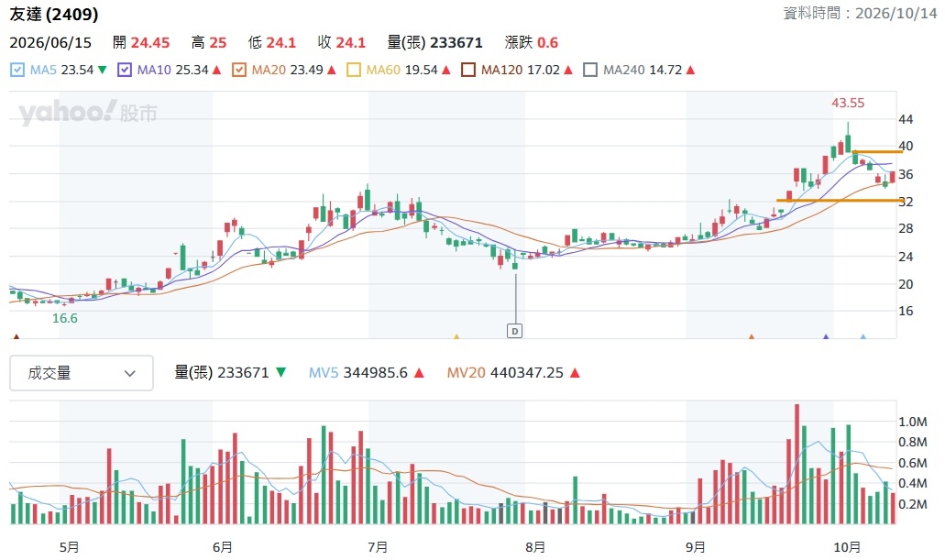The height and width of the screenshot is (560, 945).
Task: Click the opening price 開 24.45
Action: click(141, 43)
